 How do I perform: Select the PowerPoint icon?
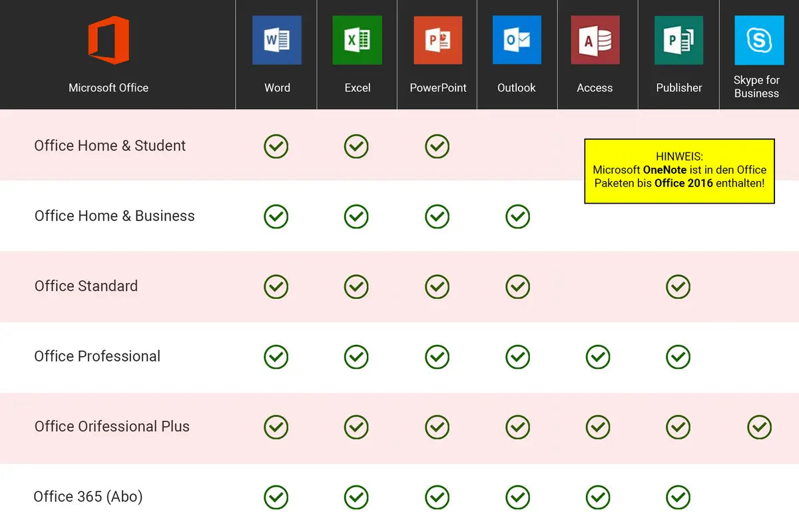coord(437,40)
